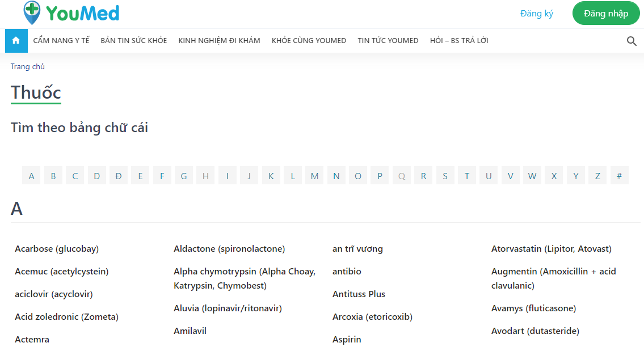Select letter N in alphabet filter
The width and height of the screenshot is (644, 347).
[x=336, y=176]
